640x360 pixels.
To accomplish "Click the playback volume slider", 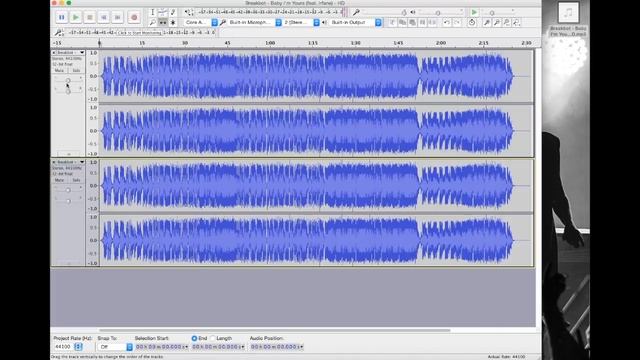I will click(x=441, y=12).
